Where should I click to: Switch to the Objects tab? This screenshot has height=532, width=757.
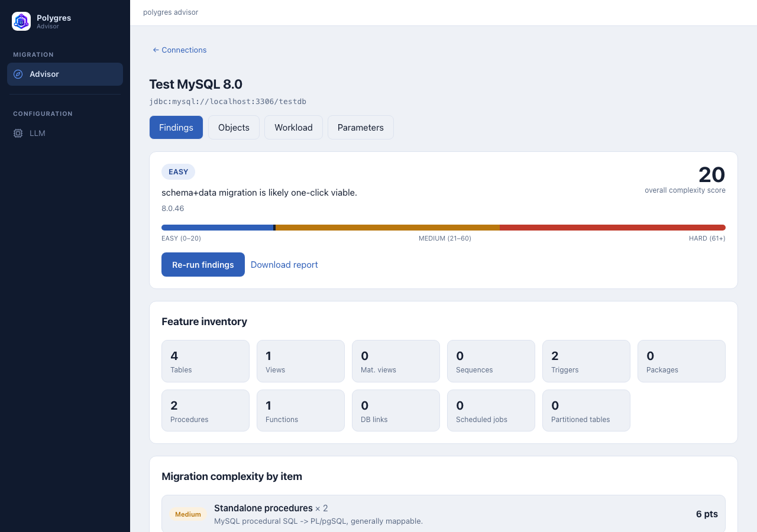[234, 127]
